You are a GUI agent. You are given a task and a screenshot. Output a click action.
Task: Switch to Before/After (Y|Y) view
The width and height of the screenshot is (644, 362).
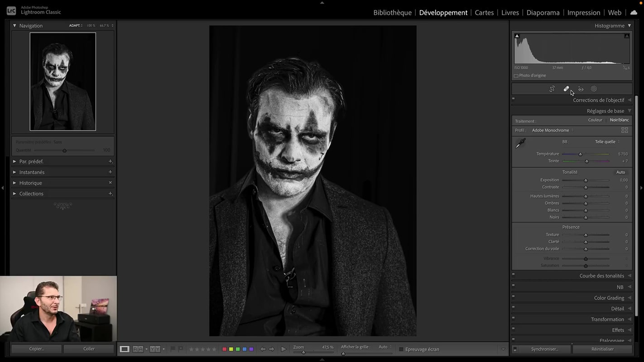pyautogui.click(x=155, y=349)
